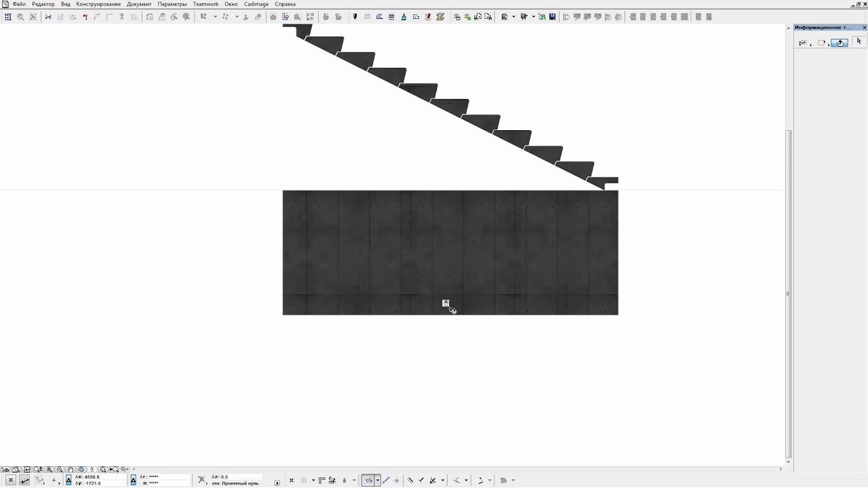Zoom out using the bottom navigation bar
The height and width of the screenshot is (488, 868).
tap(60, 469)
